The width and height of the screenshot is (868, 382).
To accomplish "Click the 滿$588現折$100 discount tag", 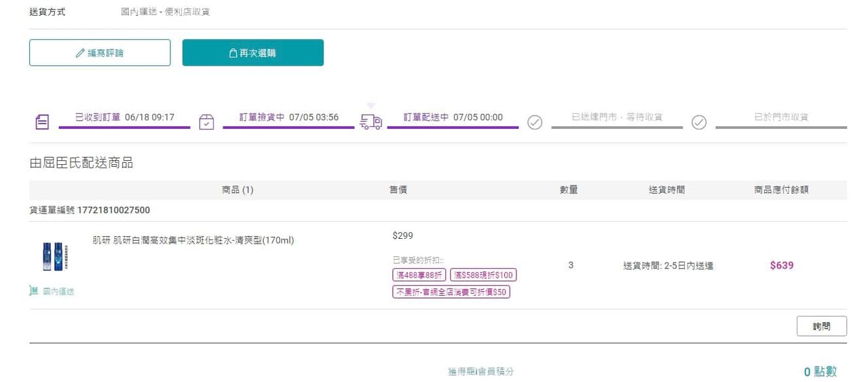I will point(483,275).
